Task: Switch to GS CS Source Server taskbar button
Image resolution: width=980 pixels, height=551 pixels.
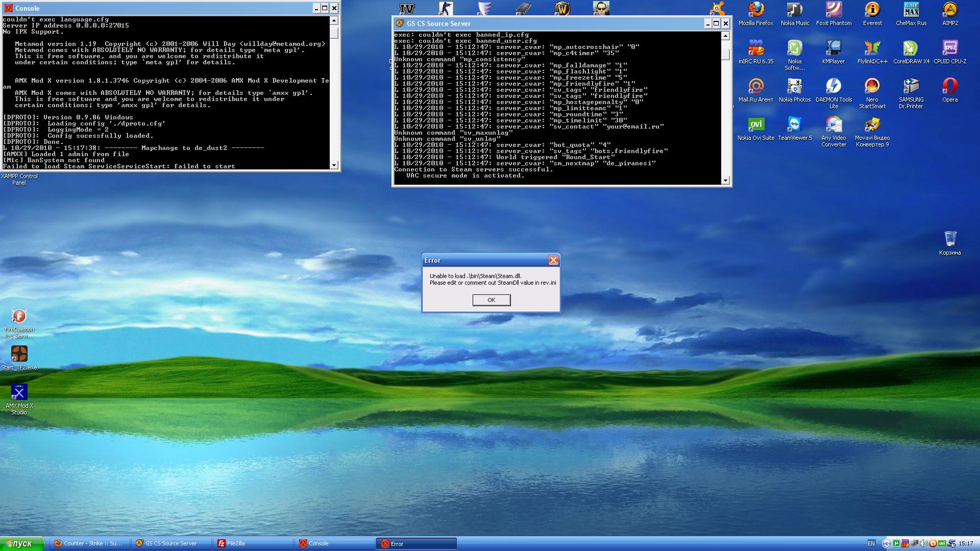Action: 172,543
